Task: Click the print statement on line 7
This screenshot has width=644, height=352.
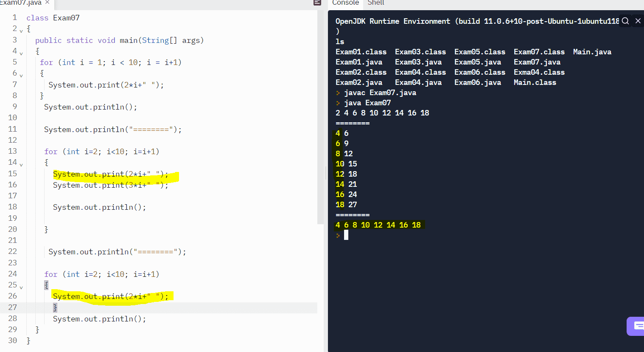Action: (x=106, y=85)
